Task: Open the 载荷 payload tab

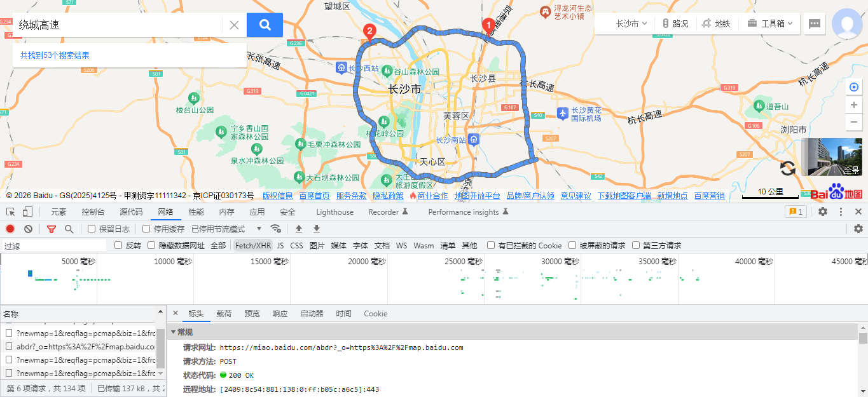Action: [x=224, y=314]
